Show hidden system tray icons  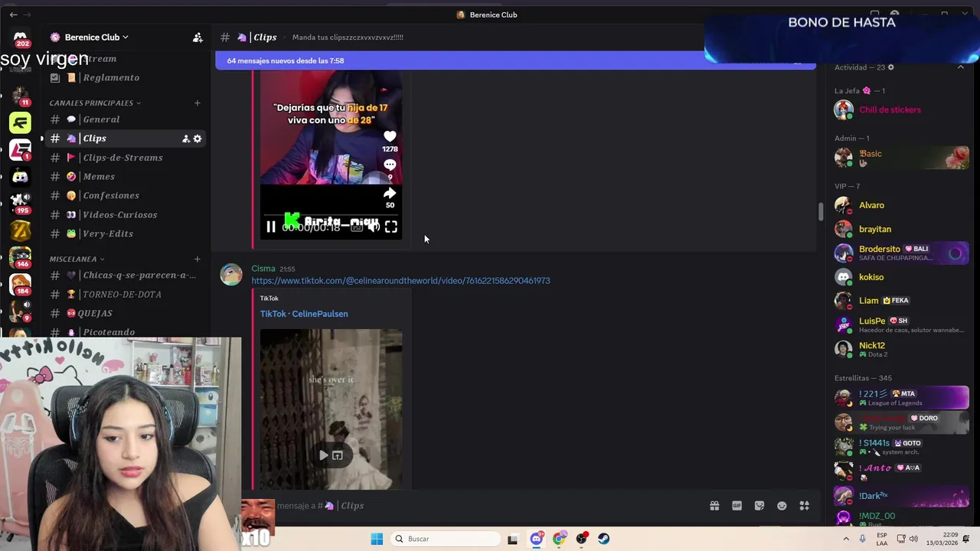coord(847,539)
